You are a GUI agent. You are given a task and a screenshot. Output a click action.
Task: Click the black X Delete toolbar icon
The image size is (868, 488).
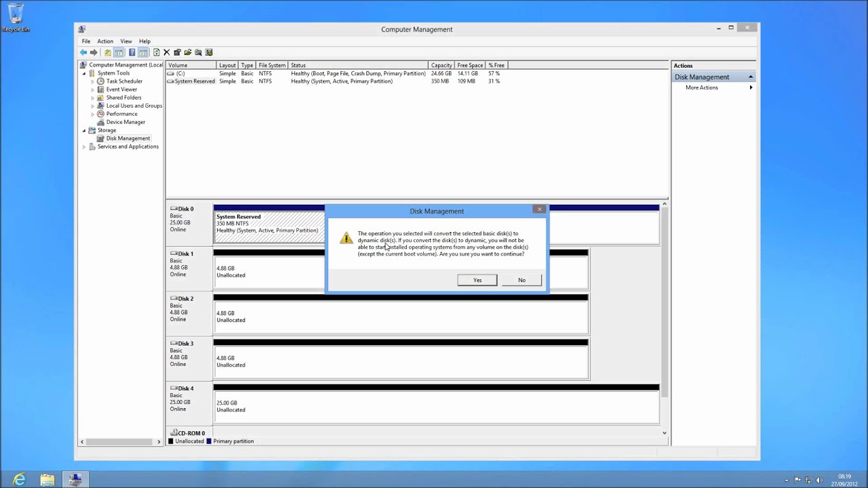pos(167,52)
